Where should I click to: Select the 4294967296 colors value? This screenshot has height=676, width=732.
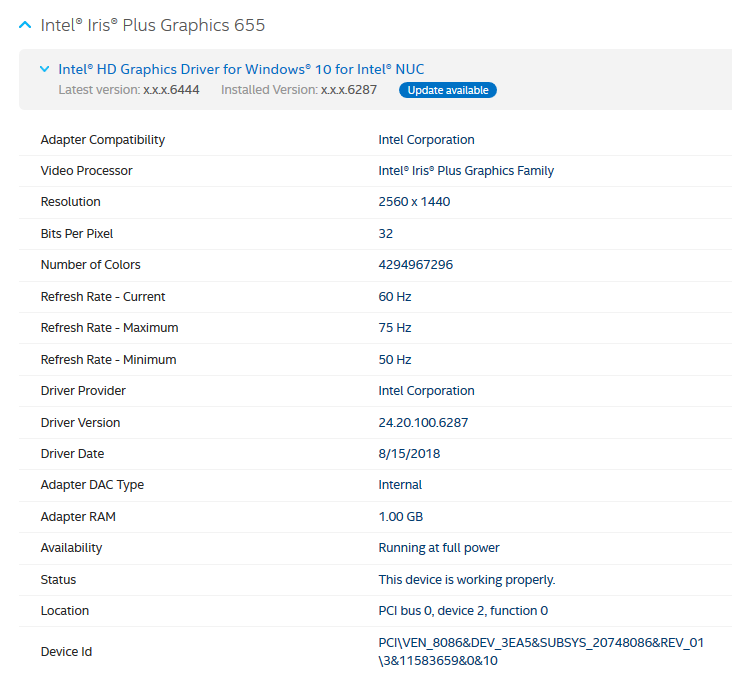pos(415,265)
